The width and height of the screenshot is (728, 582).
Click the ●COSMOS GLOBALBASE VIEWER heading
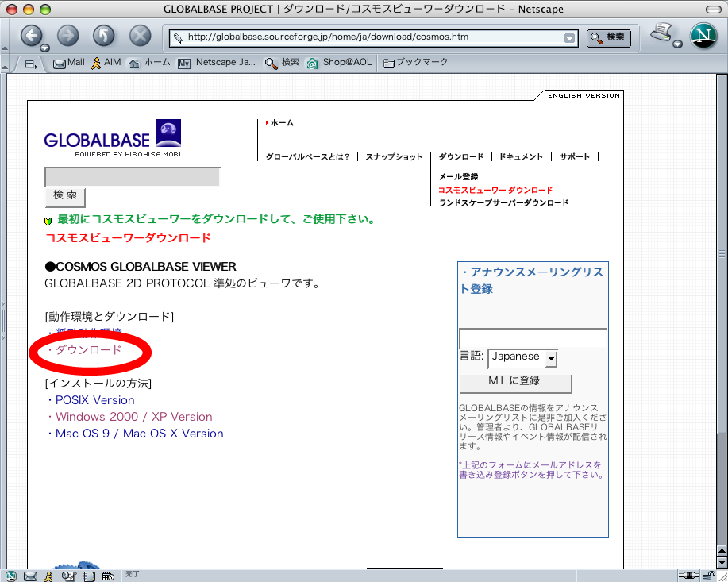click(141, 267)
